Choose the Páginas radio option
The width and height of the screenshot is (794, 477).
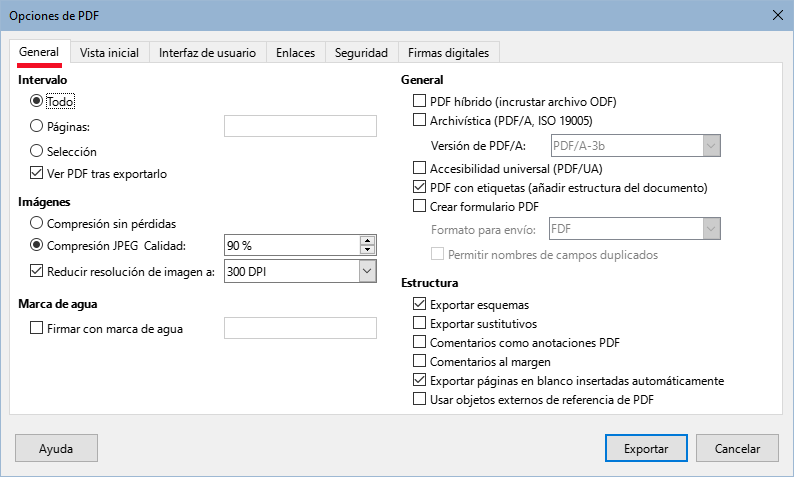[x=36, y=126]
